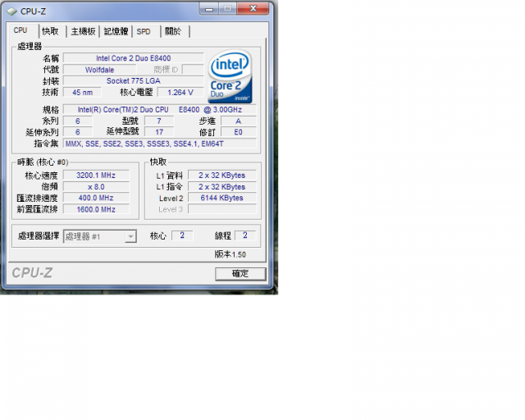Click the 延伸型號 value 17

[159, 132]
